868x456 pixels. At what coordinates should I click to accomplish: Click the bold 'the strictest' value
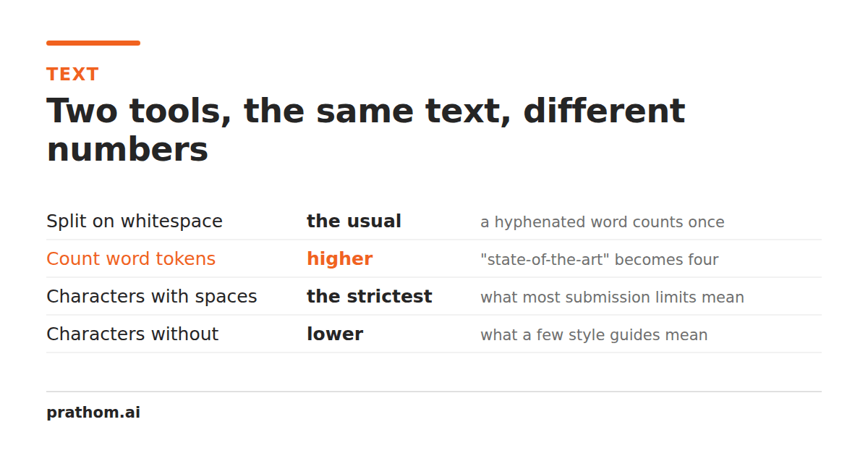click(x=370, y=297)
